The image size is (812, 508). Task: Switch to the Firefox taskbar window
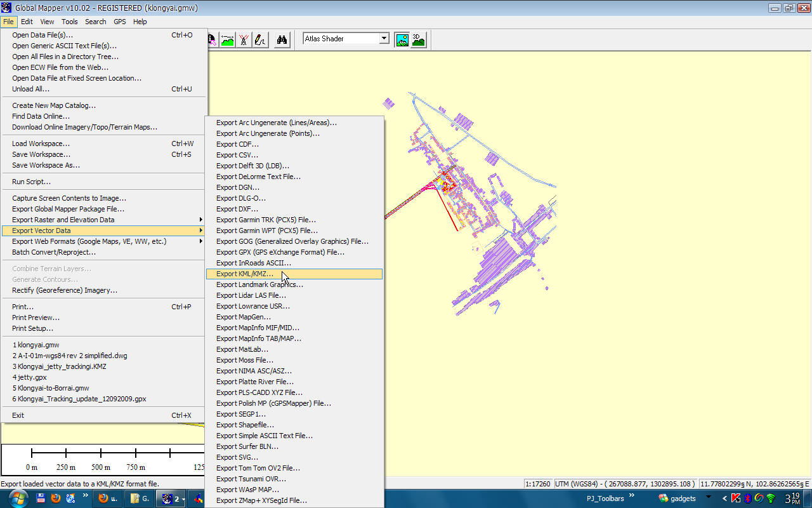pyautogui.click(x=108, y=498)
